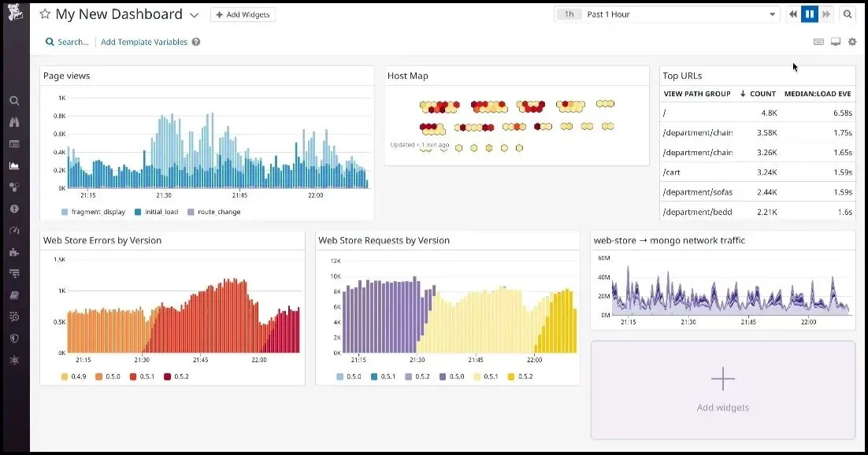The height and width of the screenshot is (455, 868).
Task: Toggle the gold 0.5.2 legend in Requests widget
Action: (x=521, y=376)
